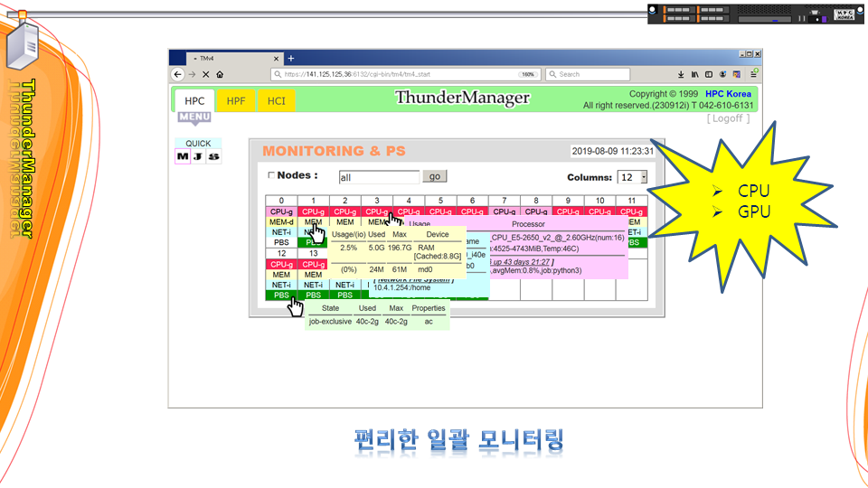Stop page loading with the X icon

[x=206, y=74]
